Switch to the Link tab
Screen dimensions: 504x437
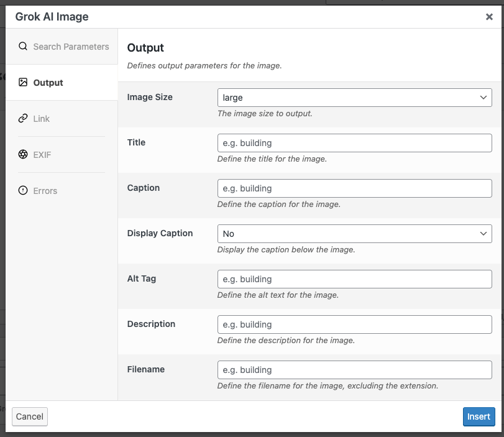click(62, 119)
